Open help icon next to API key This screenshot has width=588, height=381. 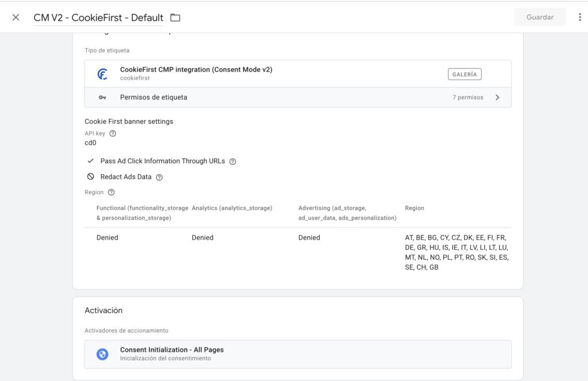[x=113, y=134]
